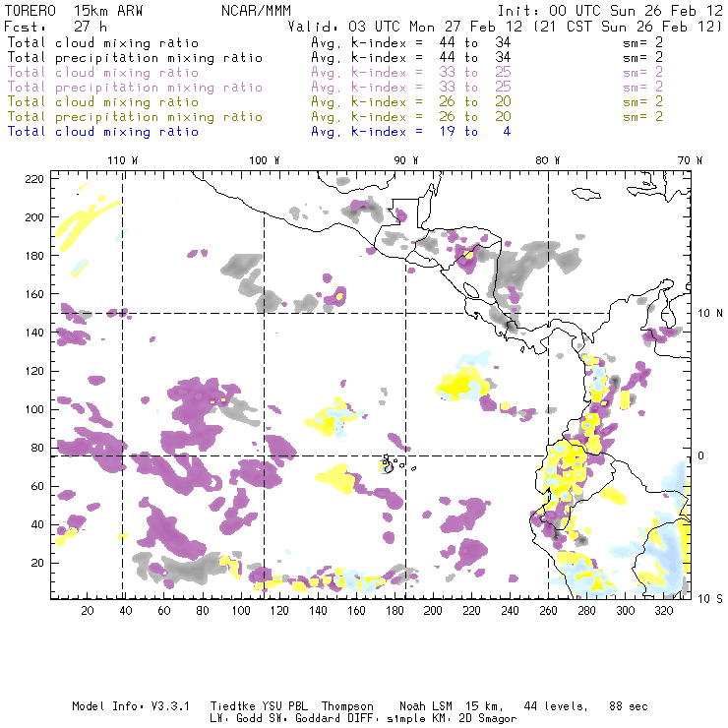Click the "44 levels," text
728x728 pixels.
556,706
